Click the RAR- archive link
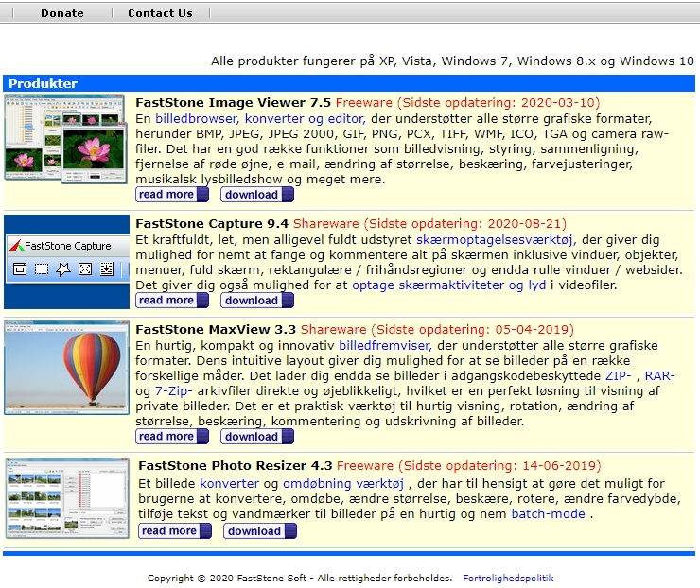The image size is (700, 588). coord(660,375)
